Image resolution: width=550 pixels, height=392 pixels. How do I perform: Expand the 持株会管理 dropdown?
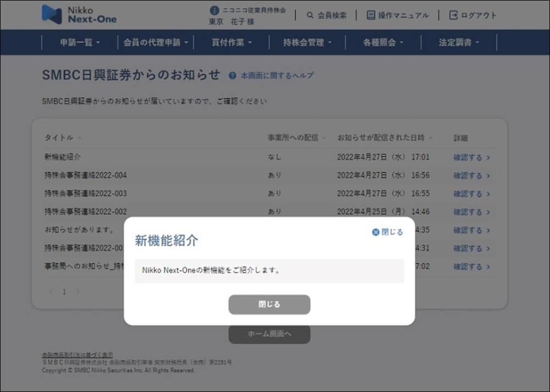pos(306,42)
